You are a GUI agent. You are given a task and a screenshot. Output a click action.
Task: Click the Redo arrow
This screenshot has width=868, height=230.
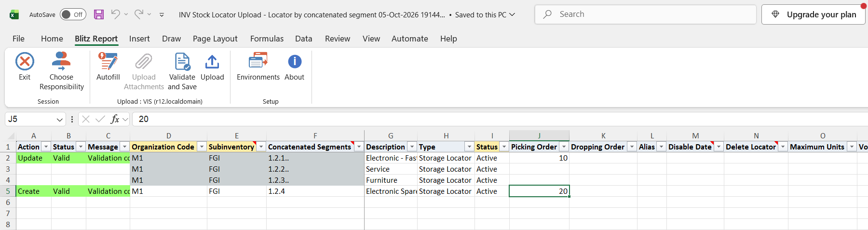click(x=139, y=14)
